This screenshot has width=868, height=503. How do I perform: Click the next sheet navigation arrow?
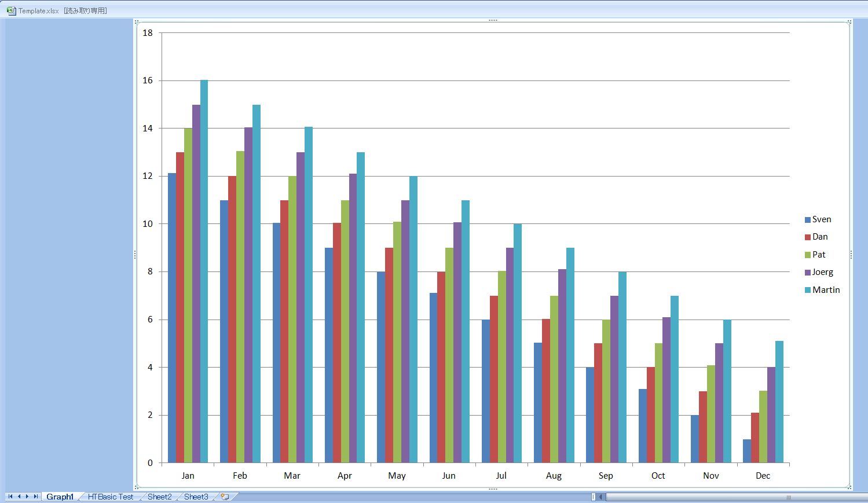[x=27, y=497]
